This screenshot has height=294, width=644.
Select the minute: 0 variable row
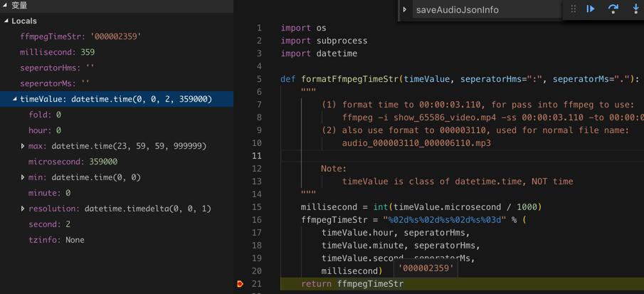coord(117,193)
